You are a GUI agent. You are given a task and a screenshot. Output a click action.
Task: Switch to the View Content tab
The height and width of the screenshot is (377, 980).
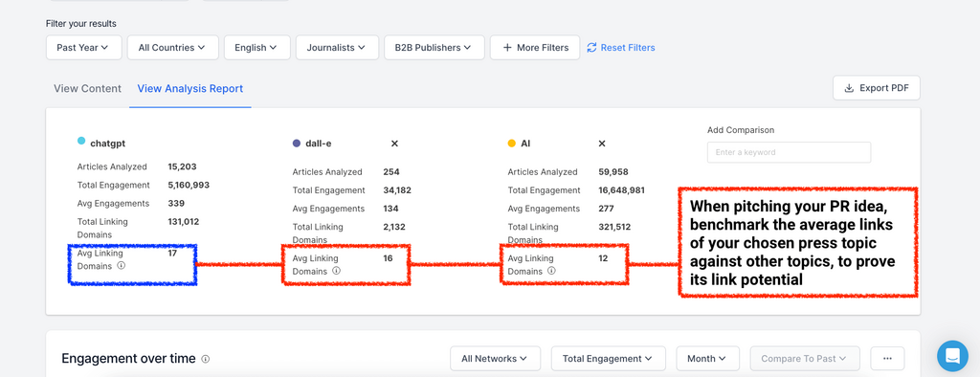[87, 89]
